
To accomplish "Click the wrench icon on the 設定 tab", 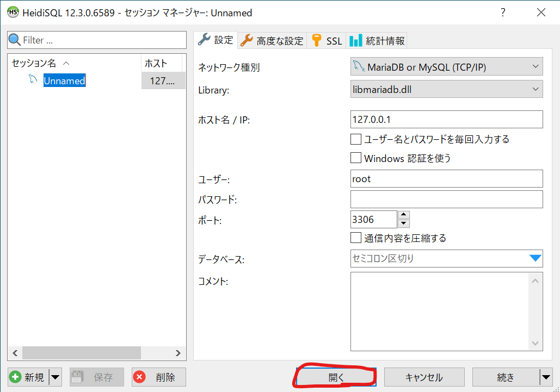I will pos(204,39).
